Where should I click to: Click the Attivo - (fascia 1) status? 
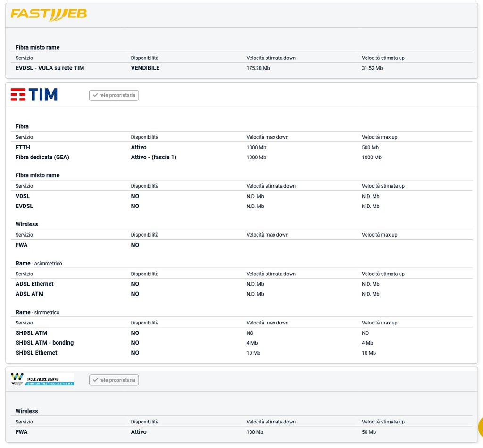[153, 157]
